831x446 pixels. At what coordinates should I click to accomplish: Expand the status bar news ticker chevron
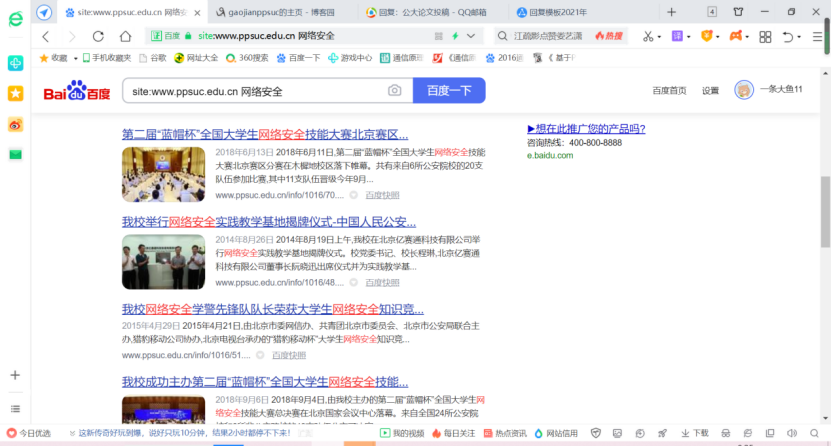click(x=72, y=433)
